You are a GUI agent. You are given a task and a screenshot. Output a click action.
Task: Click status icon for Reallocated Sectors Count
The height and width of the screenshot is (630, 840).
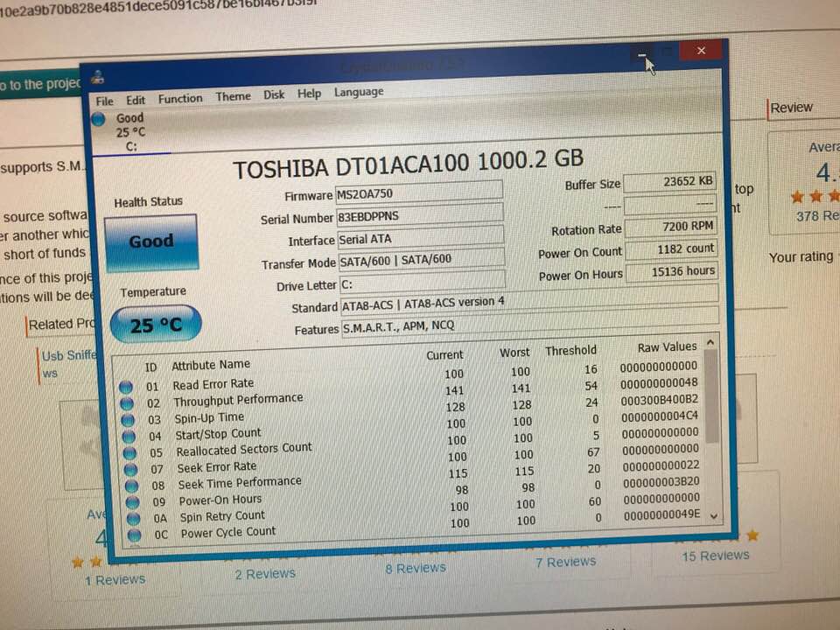(129, 452)
